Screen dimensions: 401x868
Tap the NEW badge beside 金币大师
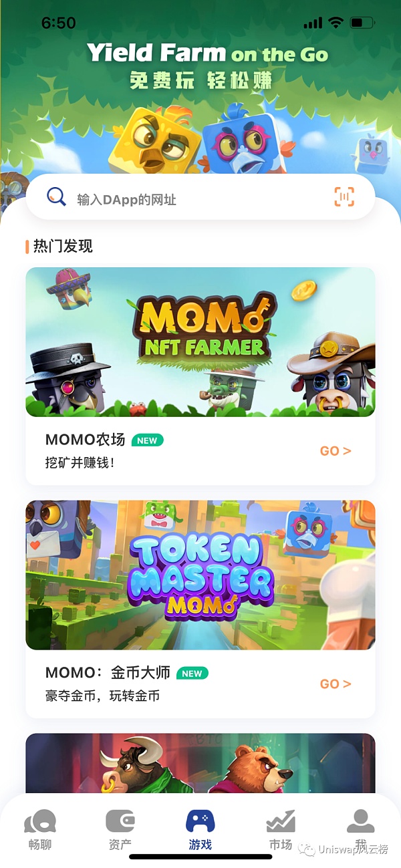192,674
